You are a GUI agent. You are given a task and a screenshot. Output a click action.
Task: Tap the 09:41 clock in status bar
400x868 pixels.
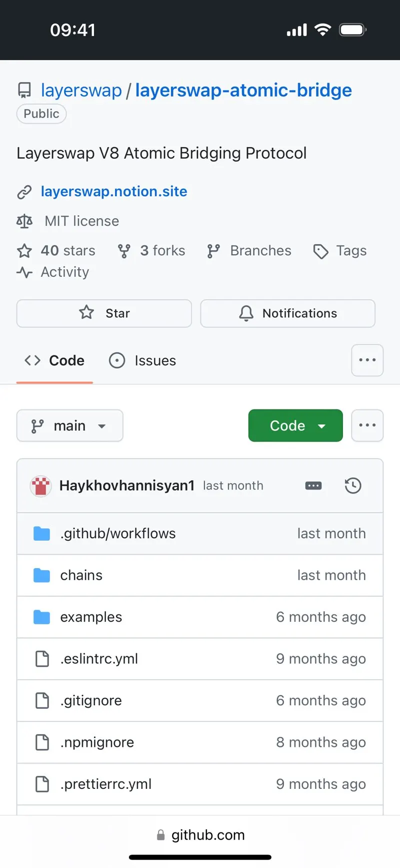(x=73, y=30)
